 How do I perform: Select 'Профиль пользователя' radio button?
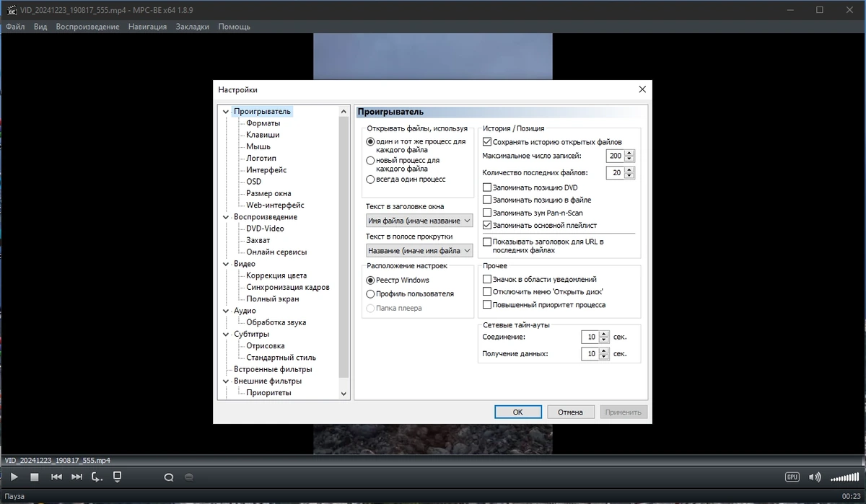coord(371,294)
